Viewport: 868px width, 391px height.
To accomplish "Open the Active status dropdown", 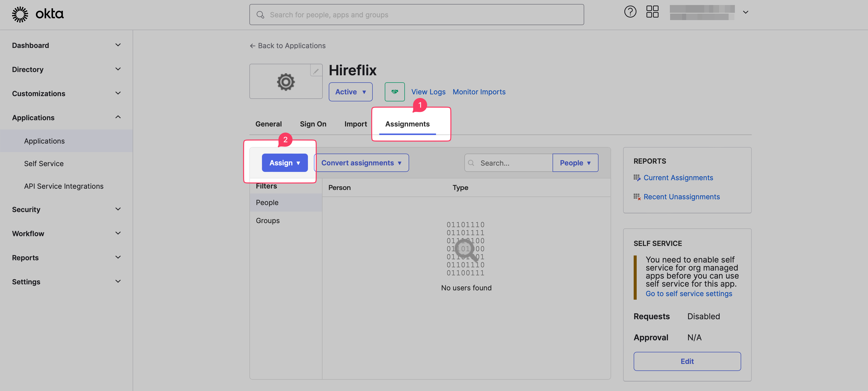I will (x=350, y=92).
